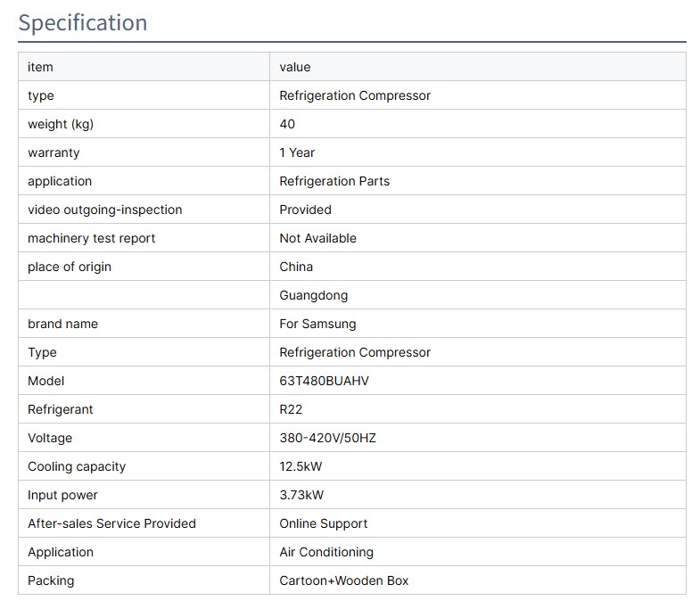This screenshot has width=700, height=609.
Task: Select the 'value' column header
Action: 295,67
